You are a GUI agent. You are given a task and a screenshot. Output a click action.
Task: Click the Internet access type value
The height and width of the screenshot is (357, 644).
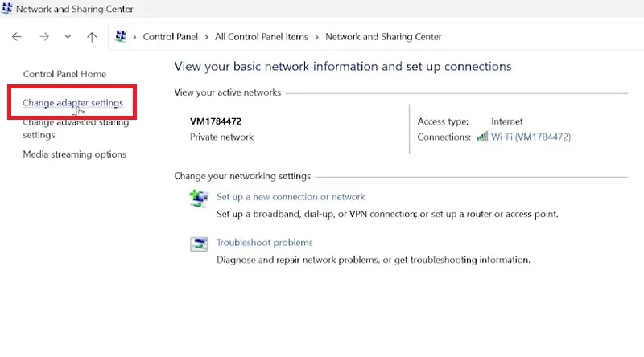click(x=507, y=121)
